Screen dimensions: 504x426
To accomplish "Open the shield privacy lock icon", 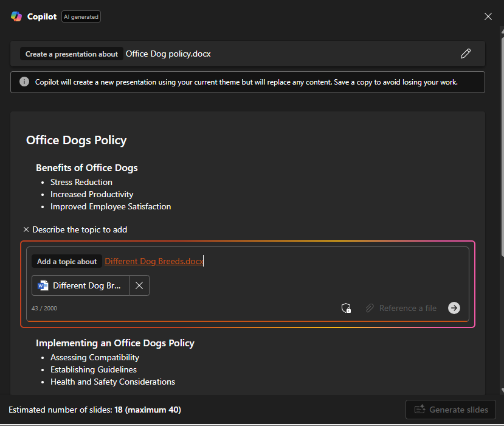I will tap(346, 308).
